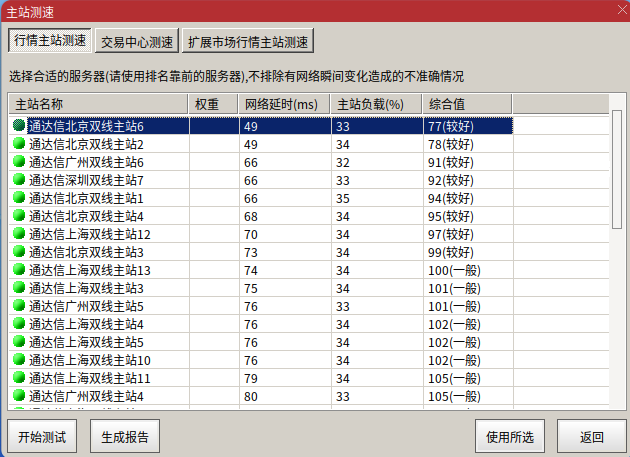Screen dimensions: 630x457
Task: Sort list by 网络延时(ms) column header
Action: [x=284, y=105]
